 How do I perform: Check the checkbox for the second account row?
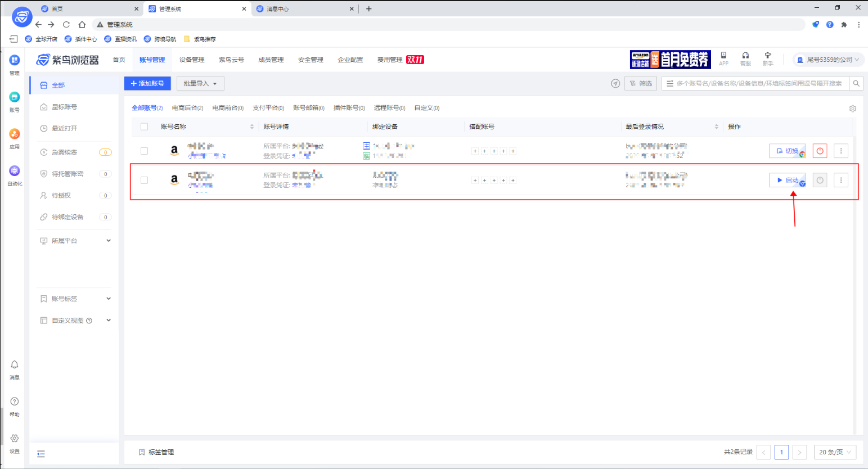(x=144, y=180)
